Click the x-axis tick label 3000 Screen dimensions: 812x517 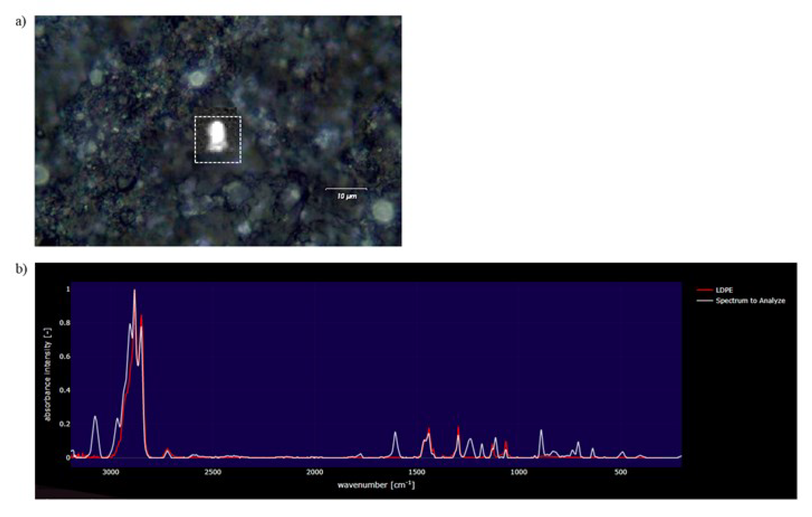pyautogui.click(x=111, y=472)
